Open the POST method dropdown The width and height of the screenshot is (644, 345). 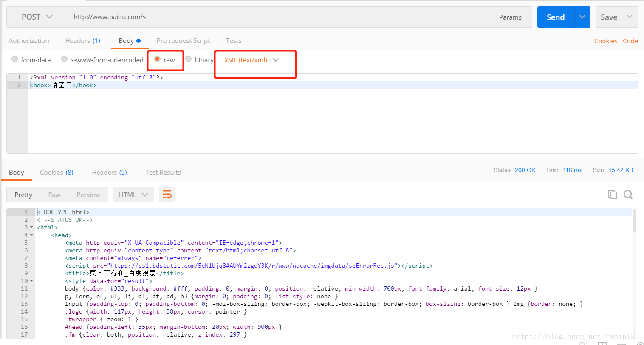[x=37, y=17]
